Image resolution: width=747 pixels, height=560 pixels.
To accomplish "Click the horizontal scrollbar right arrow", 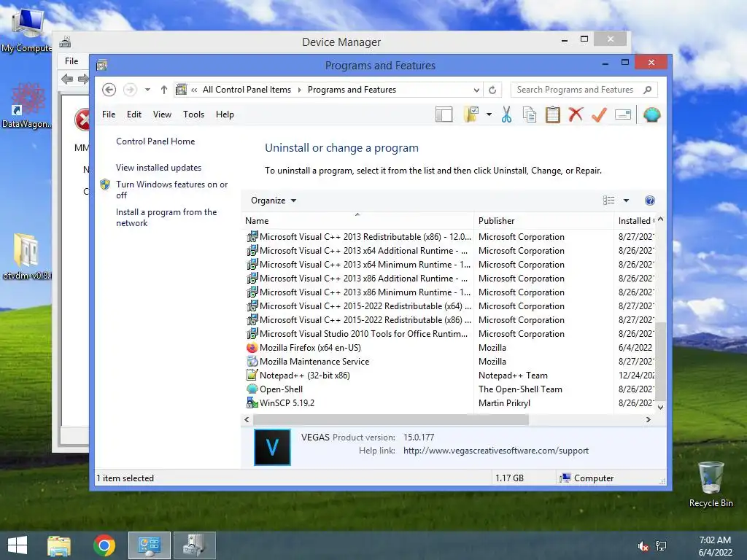I will (x=648, y=419).
